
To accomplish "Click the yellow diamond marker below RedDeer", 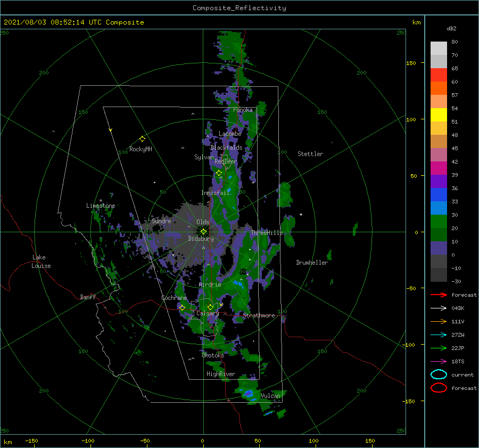I will pyautogui.click(x=219, y=173).
